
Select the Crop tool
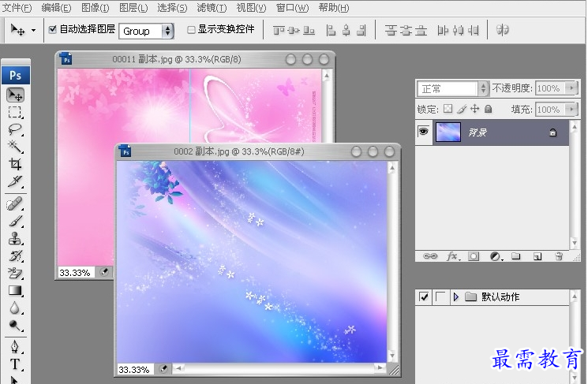click(15, 164)
